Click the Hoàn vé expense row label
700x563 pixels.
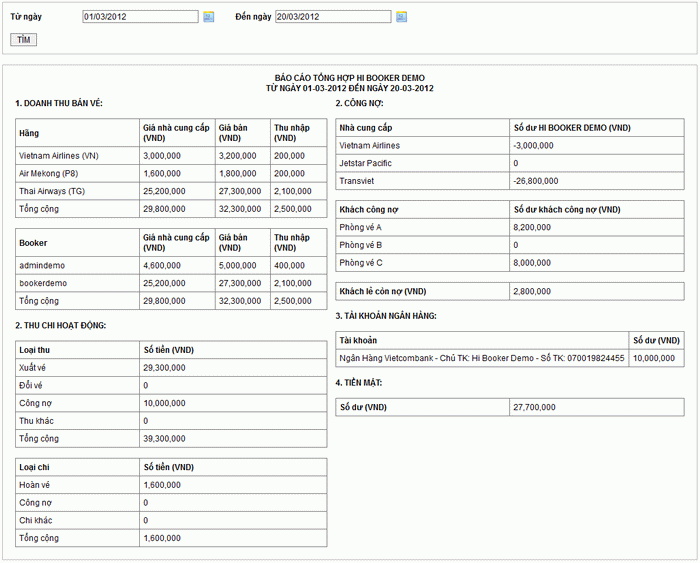pos(34,485)
